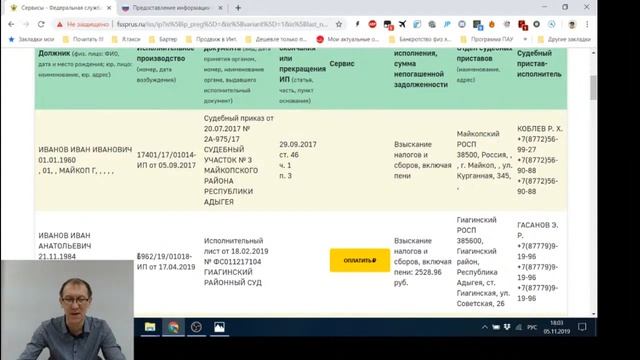The width and height of the screenshot is (640, 360).
Task: Switch to the Предоставление информации tab
Action: [171, 8]
